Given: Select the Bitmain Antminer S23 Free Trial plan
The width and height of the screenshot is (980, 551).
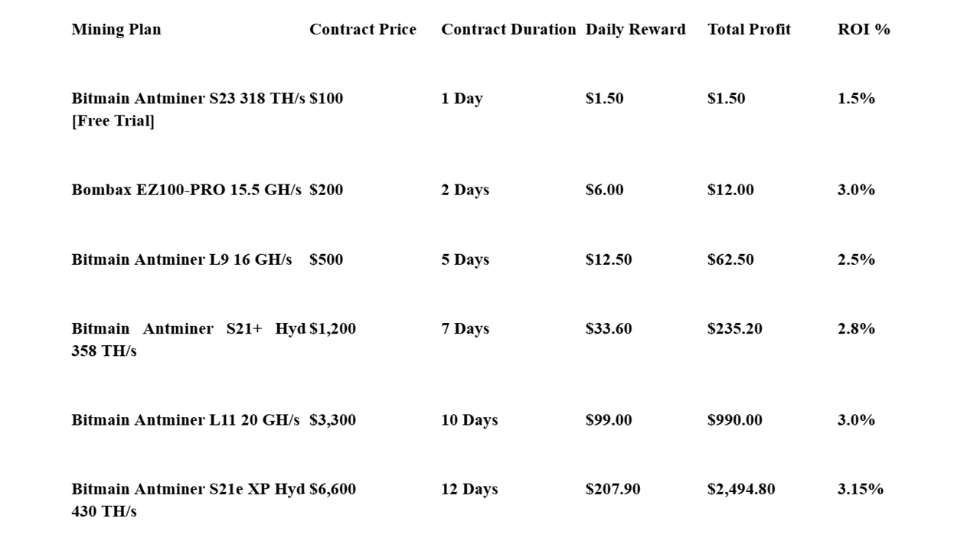Looking at the screenshot, I should 188,109.
